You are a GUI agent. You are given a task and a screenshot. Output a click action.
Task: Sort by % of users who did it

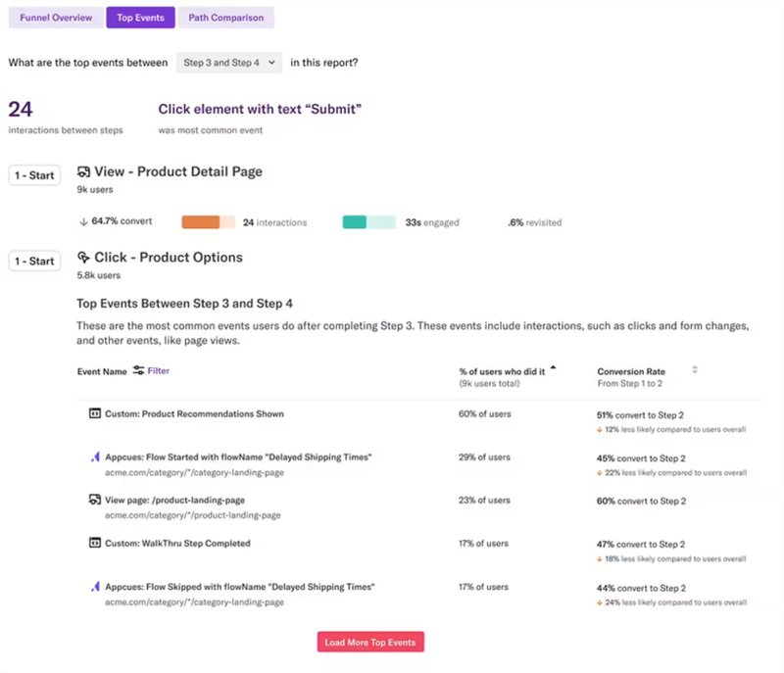pyautogui.click(x=553, y=368)
